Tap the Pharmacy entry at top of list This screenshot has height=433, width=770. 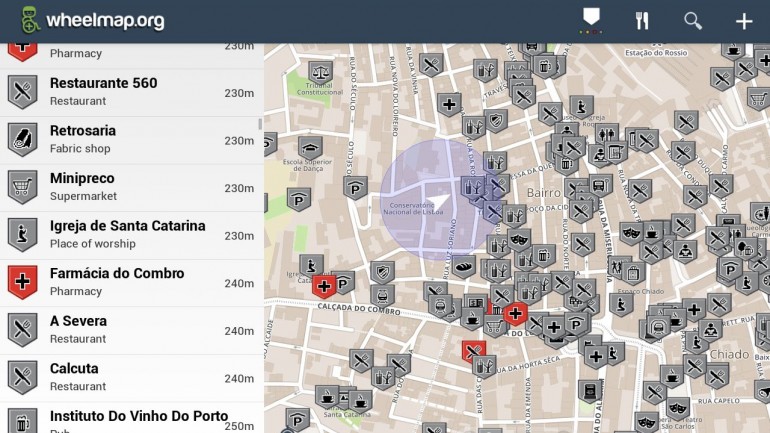pyautogui.click(x=132, y=55)
